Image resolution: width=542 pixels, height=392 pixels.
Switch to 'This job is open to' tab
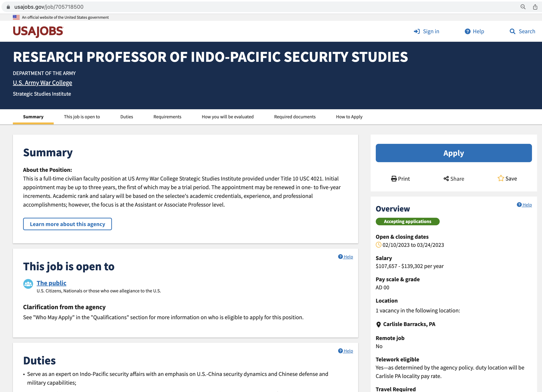(x=82, y=117)
